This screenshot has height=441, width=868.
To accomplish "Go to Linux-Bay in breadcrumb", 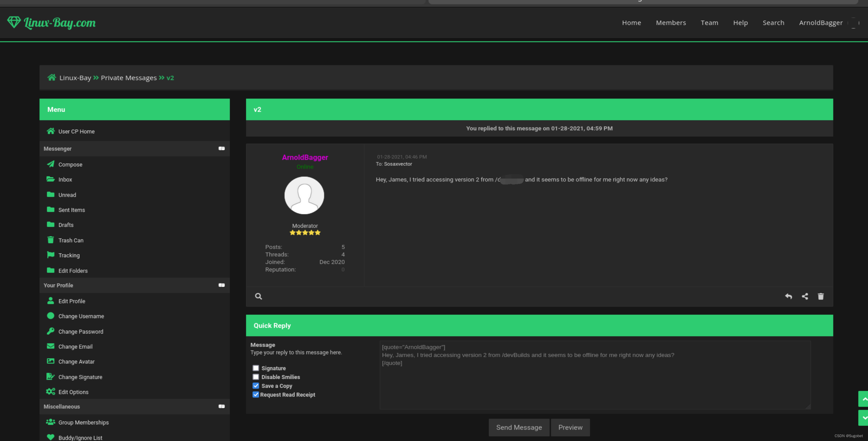I will 75,78.
